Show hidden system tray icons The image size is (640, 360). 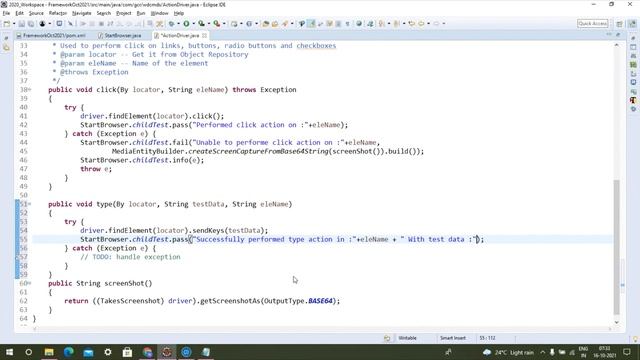(542, 352)
